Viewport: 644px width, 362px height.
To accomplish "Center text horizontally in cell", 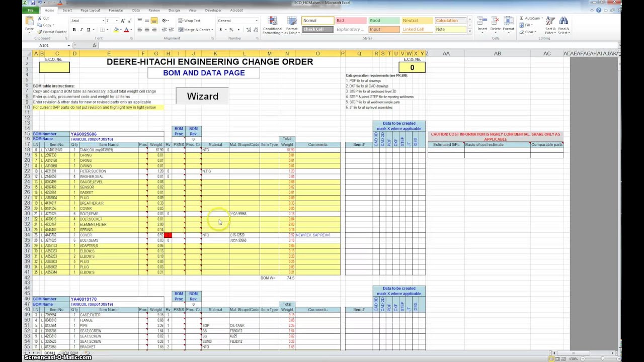I will pyautogui.click(x=146, y=30).
